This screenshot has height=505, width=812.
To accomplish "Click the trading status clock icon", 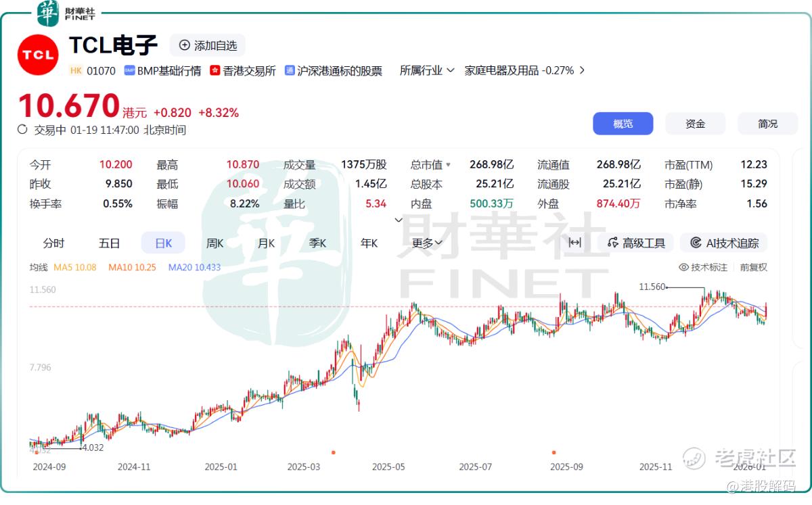I will point(23,130).
